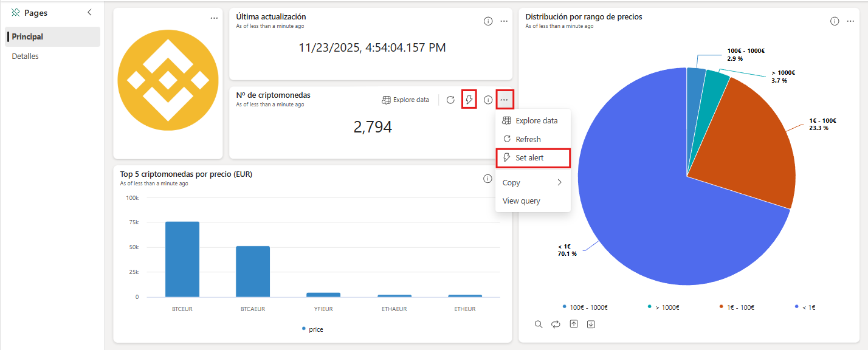Open more options on the Binance logo tile
Image resolution: width=868 pixels, height=350 pixels.
(x=214, y=18)
